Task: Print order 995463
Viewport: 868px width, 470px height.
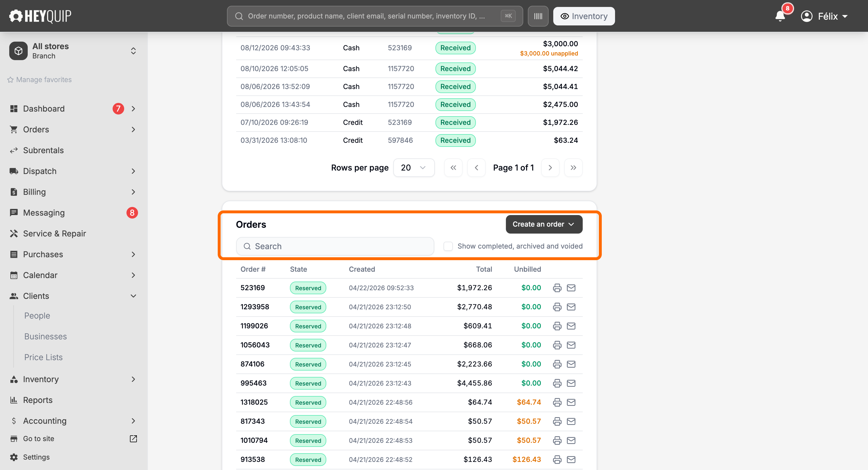Action: tap(557, 383)
